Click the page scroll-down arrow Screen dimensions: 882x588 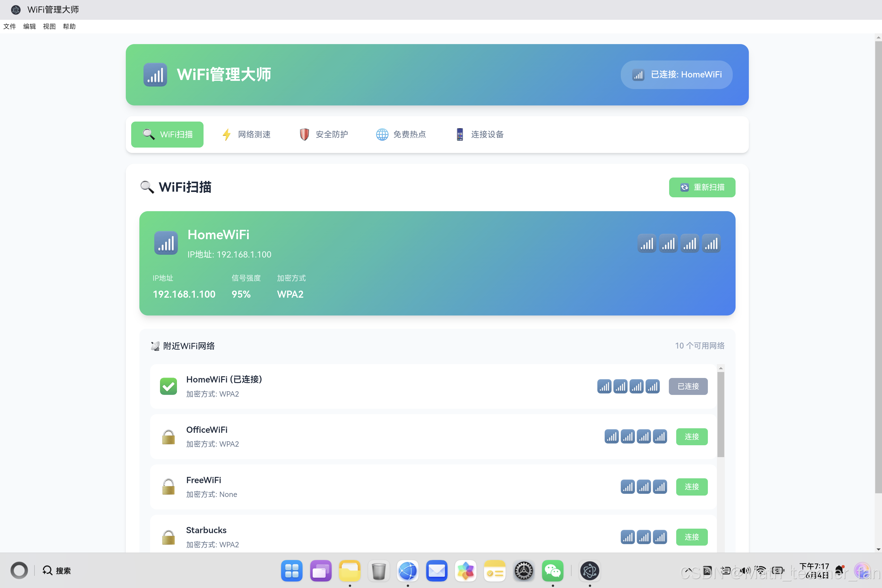878,549
